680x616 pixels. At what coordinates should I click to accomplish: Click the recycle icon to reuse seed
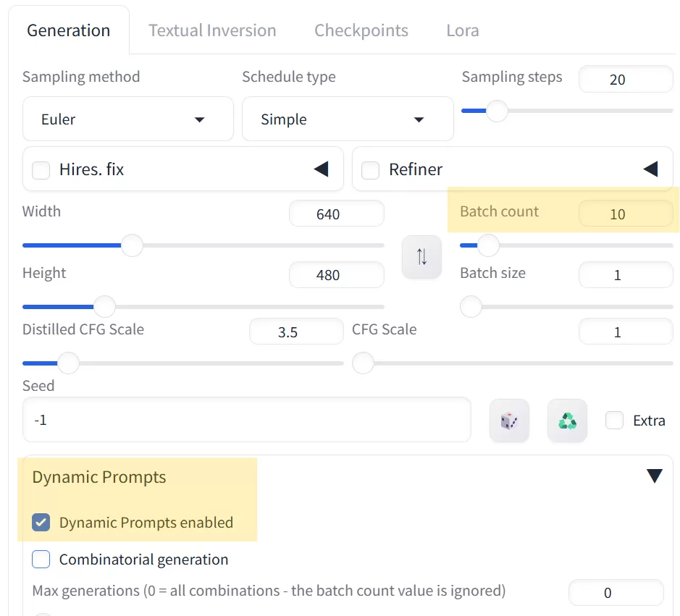pos(568,420)
